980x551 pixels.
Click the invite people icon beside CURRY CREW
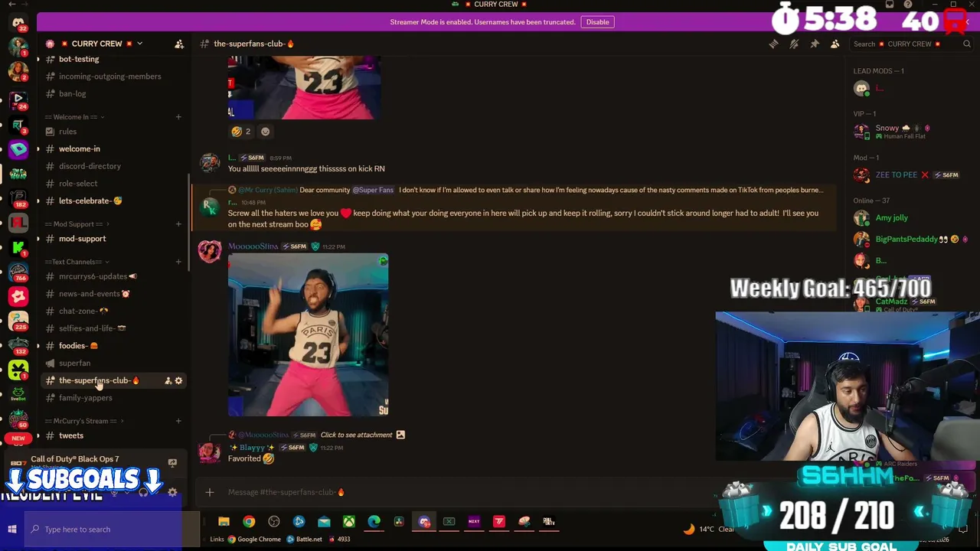(179, 44)
